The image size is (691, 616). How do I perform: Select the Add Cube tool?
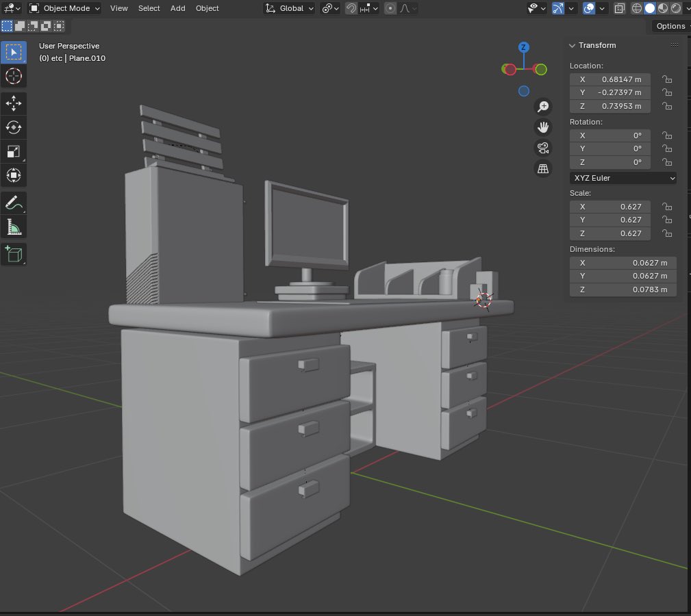tap(14, 255)
